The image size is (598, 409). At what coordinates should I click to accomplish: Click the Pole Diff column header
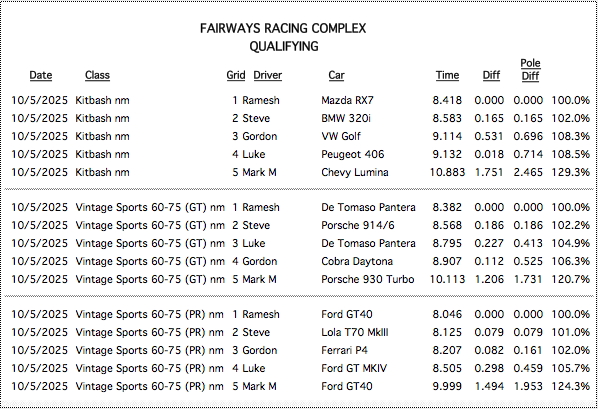(x=530, y=69)
